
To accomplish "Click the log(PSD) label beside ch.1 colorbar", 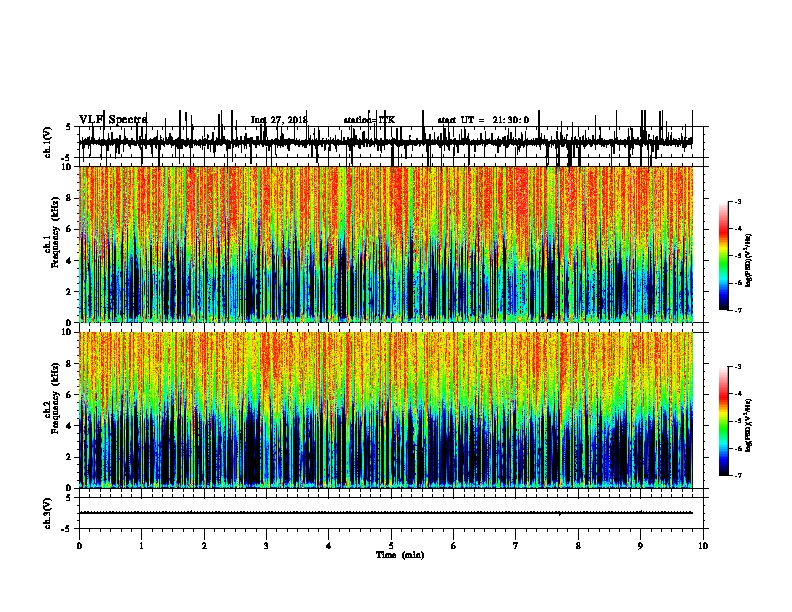I will [749, 261].
